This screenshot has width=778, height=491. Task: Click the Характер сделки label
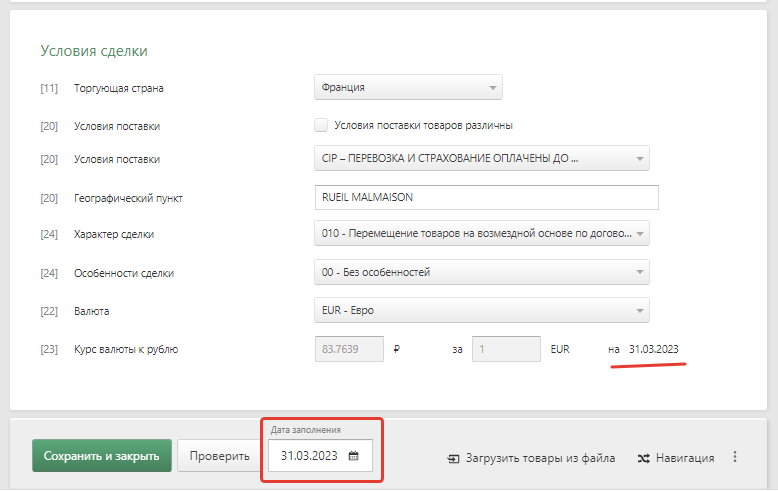point(114,234)
